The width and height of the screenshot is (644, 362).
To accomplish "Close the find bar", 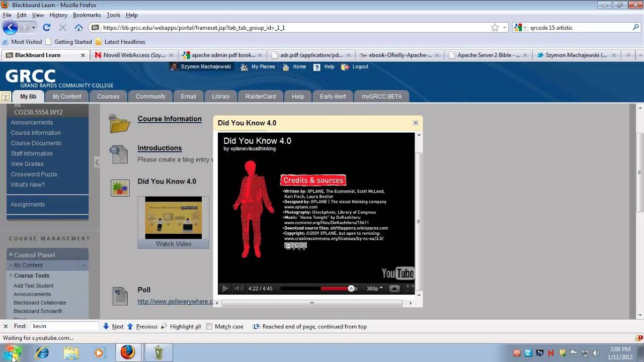I will pyautogui.click(x=6, y=326).
